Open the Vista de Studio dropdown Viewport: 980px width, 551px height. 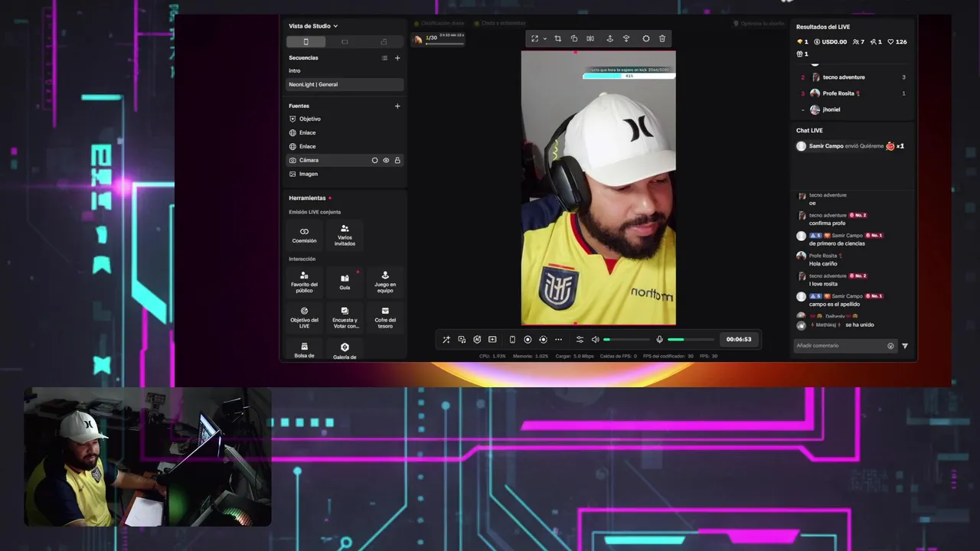click(313, 26)
